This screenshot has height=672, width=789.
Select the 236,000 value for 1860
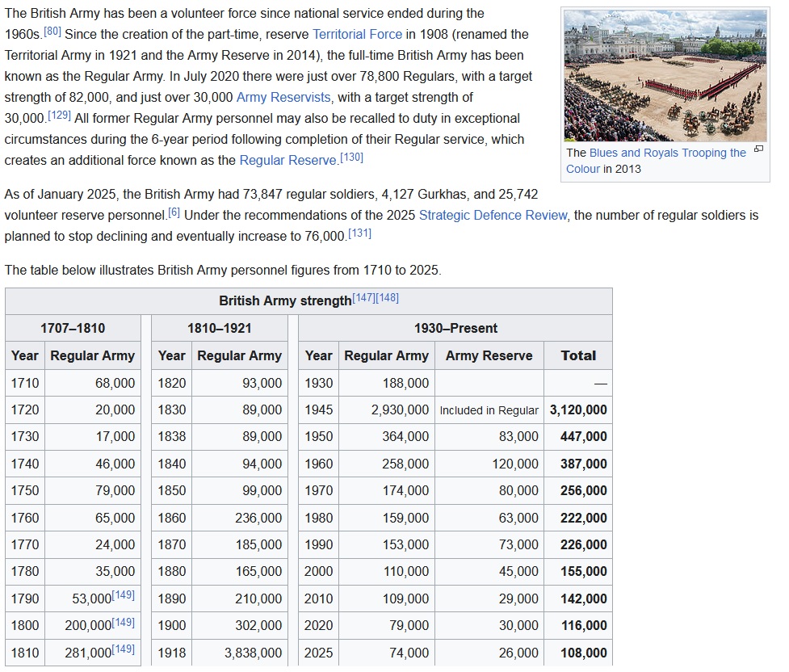pyautogui.click(x=258, y=518)
